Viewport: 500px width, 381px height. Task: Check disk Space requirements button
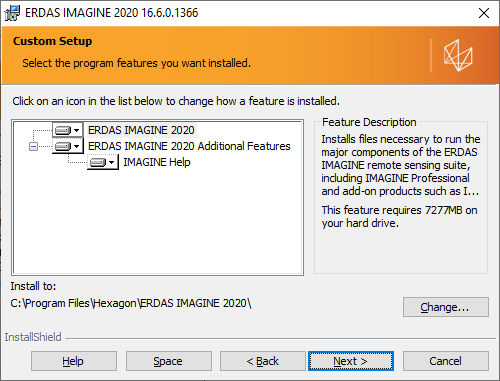coord(168,361)
